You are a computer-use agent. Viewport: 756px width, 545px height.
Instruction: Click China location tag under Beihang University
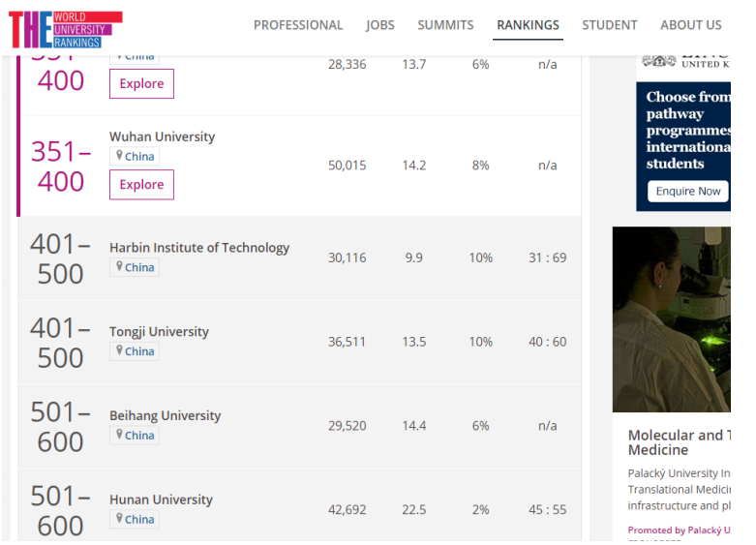click(135, 435)
